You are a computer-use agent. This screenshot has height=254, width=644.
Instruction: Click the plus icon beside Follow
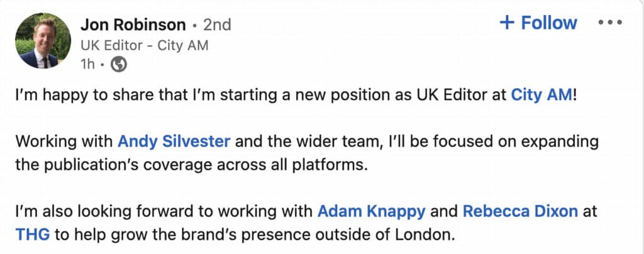point(508,23)
